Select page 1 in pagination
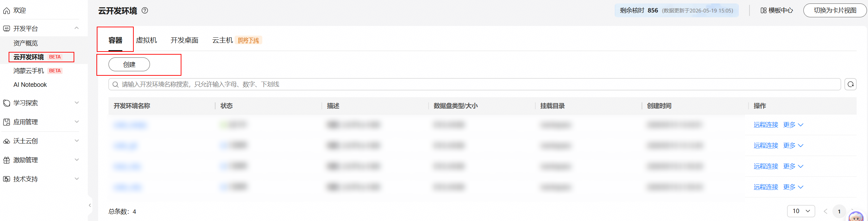868x221 pixels. (x=839, y=211)
